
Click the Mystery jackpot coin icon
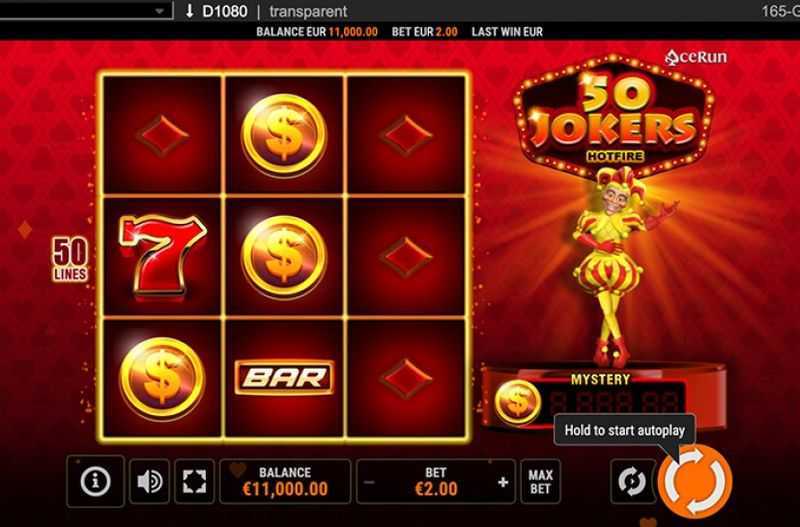[x=517, y=402]
